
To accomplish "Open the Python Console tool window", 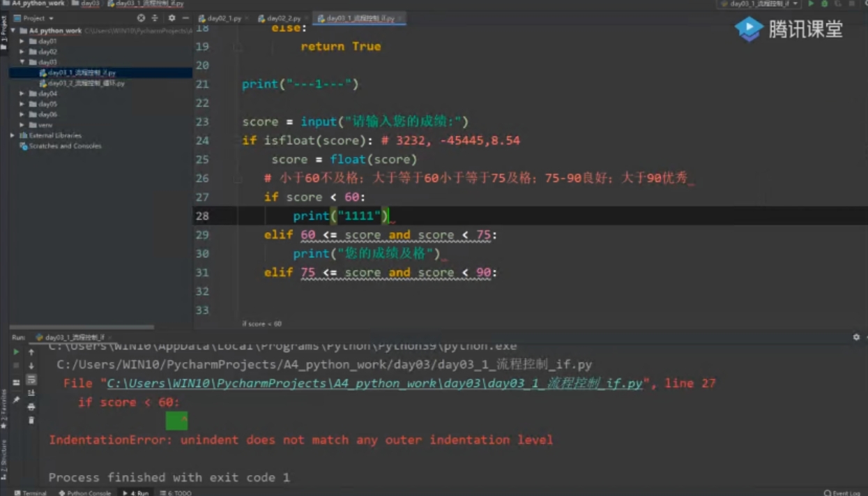I will point(85,493).
